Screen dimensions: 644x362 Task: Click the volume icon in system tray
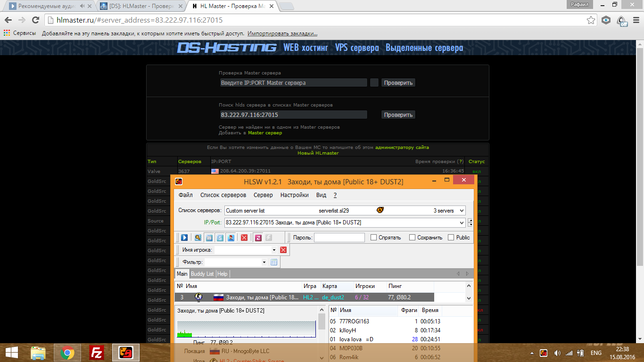click(557, 353)
